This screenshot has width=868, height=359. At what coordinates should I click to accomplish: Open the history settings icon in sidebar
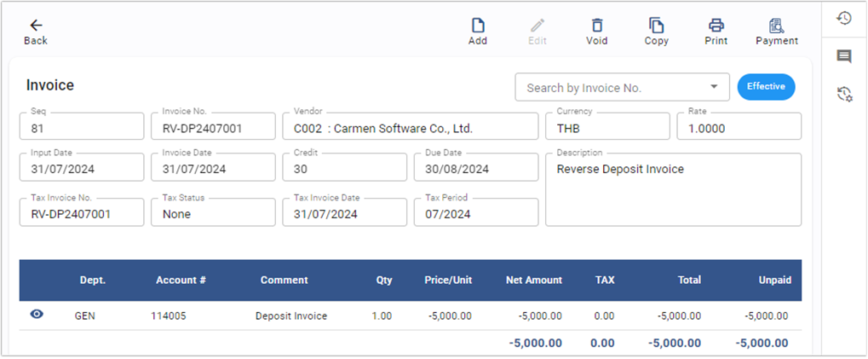tap(844, 95)
